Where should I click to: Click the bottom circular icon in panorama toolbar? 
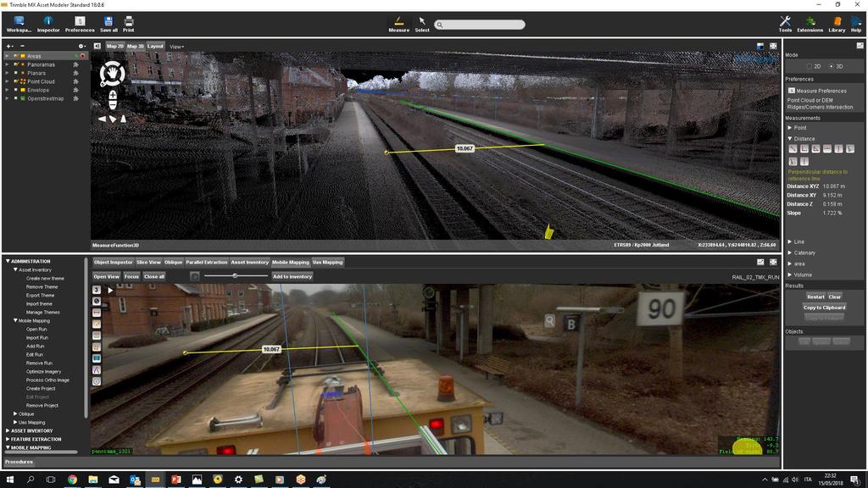(x=97, y=381)
